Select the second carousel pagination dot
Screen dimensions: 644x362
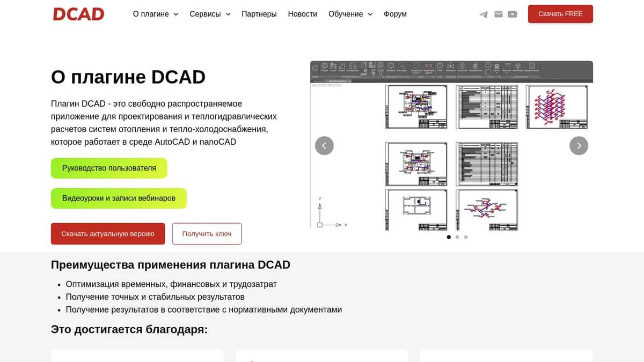[x=457, y=237]
